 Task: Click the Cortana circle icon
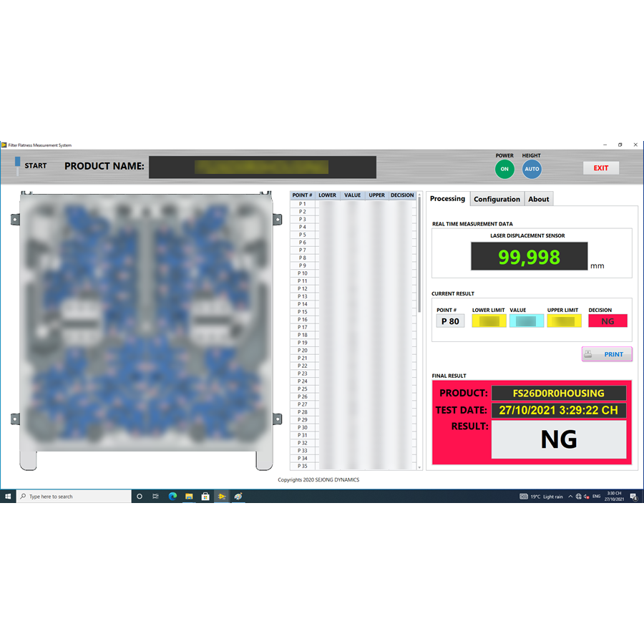click(140, 496)
